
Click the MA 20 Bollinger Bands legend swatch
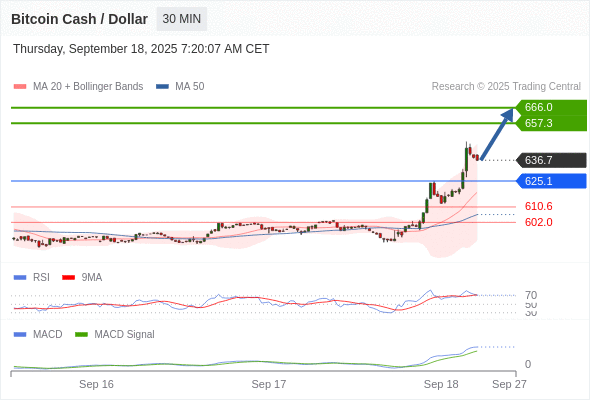20,87
